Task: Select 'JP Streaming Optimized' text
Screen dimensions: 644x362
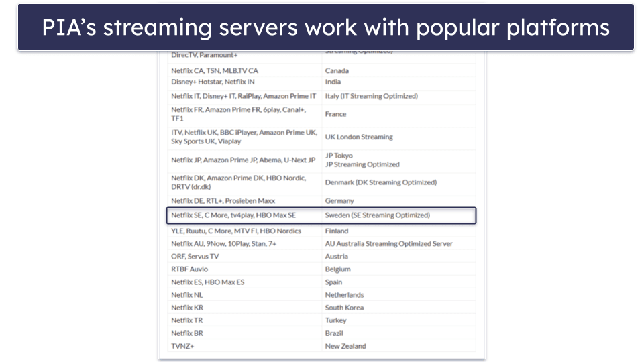Action: (362, 165)
